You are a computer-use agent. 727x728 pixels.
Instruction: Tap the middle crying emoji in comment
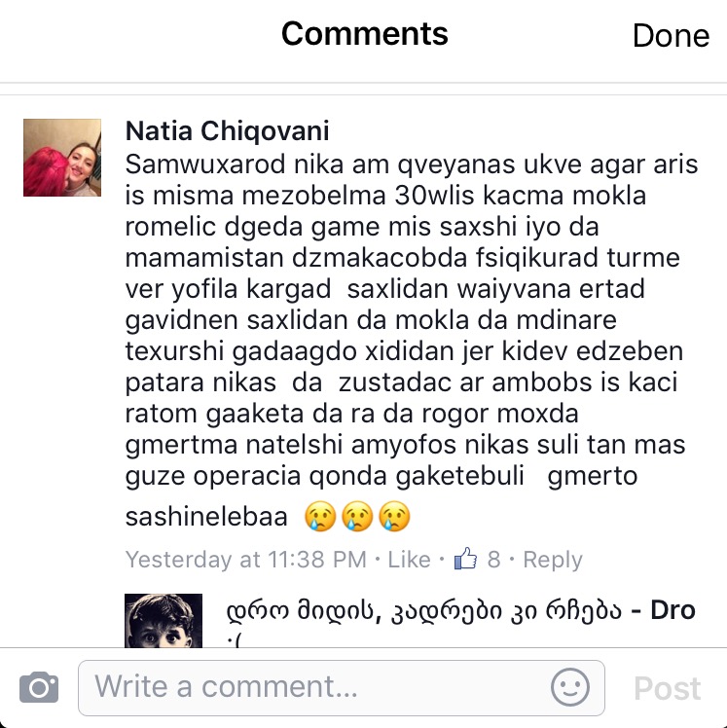pyautogui.click(x=357, y=516)
